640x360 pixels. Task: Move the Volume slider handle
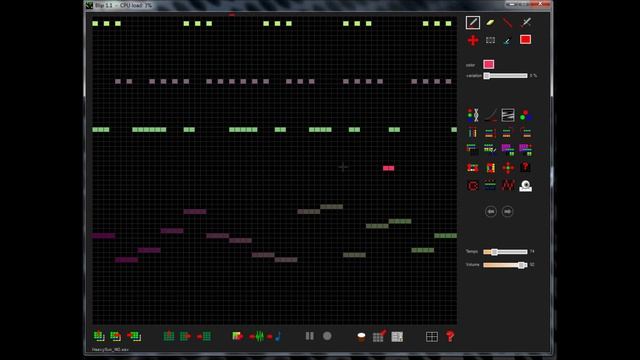pyautogui.click(x=521, y=265)
